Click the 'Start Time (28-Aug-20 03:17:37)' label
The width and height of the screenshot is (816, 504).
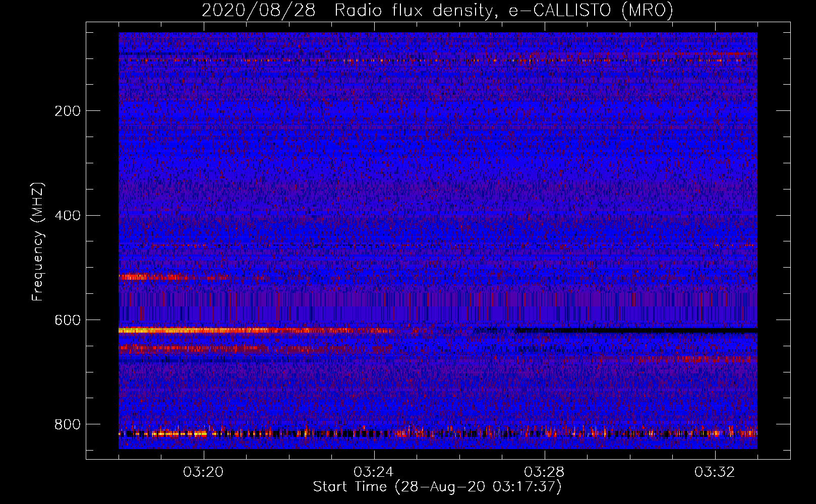[437, 487]
